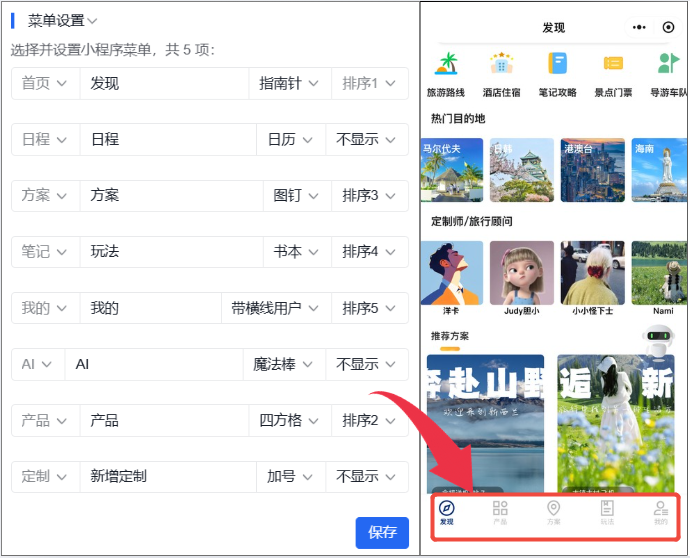This screenshot has height=558, width=690.
Task: Expand the 魔法棒 icon dropdown
Action: 284,365
